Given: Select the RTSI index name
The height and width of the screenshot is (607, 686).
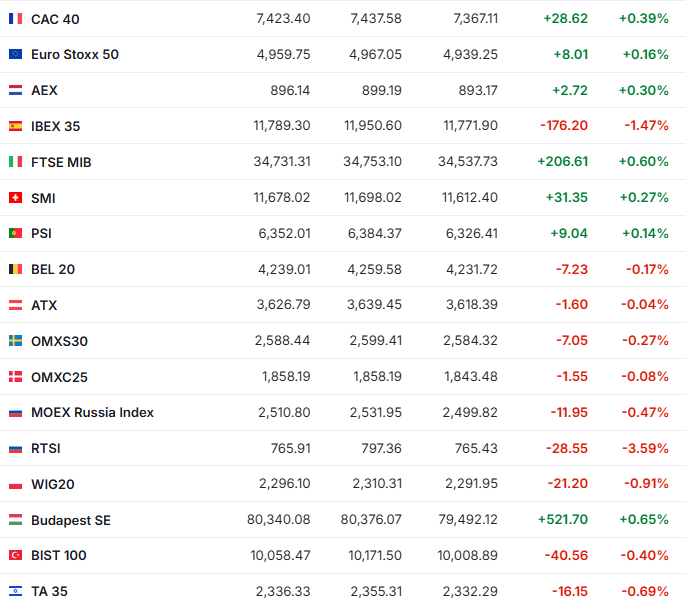Looking at the screenshot, I should [44, 448].
